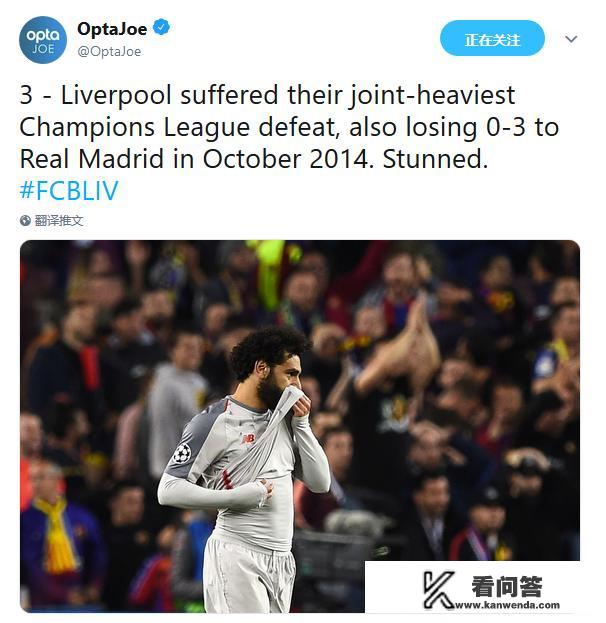Open the OptaJoe display name link
Image resolution: width=606 pixels, height=623 pixels.
pyautogui.click(x=112, y=29)
